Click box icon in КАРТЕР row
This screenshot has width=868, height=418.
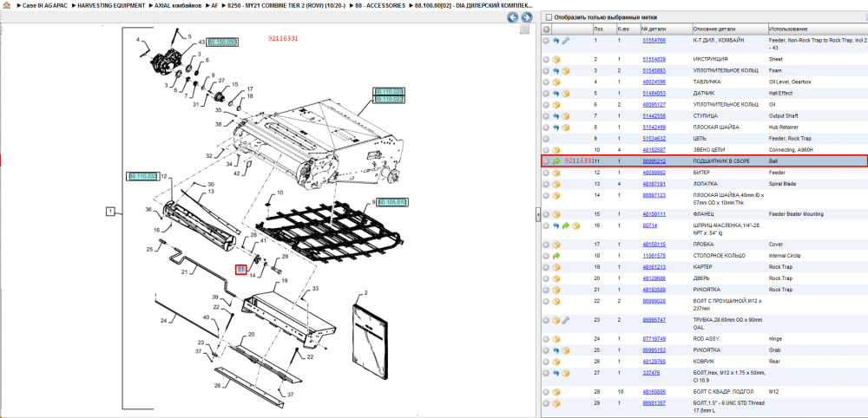click(556, 267)
